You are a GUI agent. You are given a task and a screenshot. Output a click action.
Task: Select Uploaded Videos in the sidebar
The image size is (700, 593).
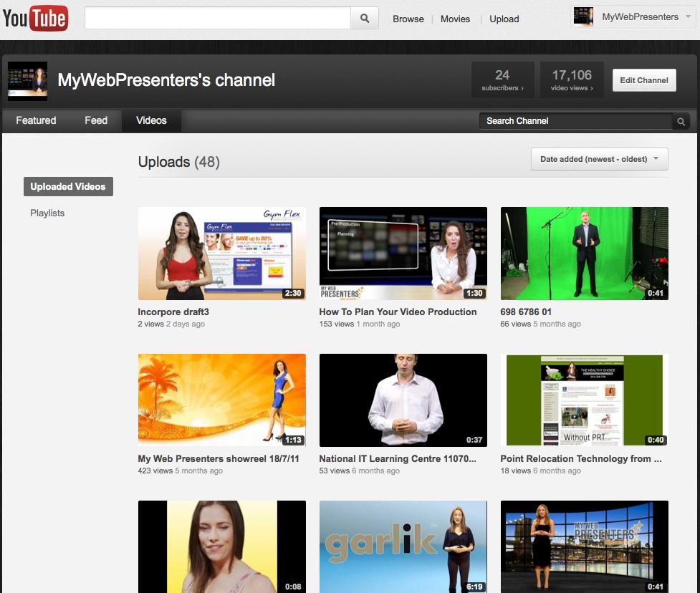pos(68,186)
